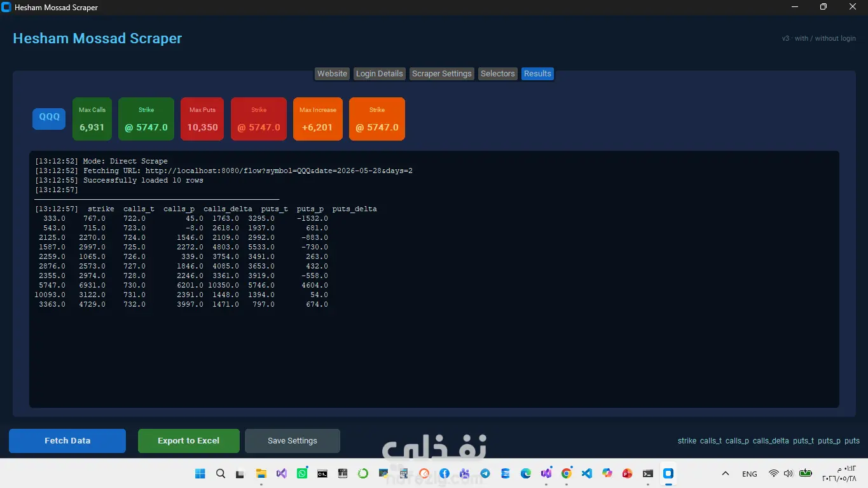Click the 'Fetching URL' log line
Image resolution: width=868 pixels, height=488 pixels.
(224, 171)
